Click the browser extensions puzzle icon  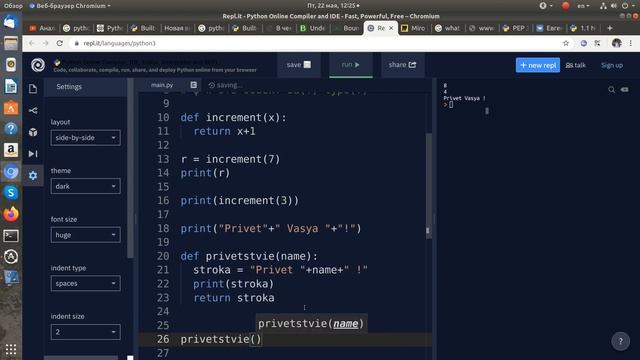tap(597, 43)
